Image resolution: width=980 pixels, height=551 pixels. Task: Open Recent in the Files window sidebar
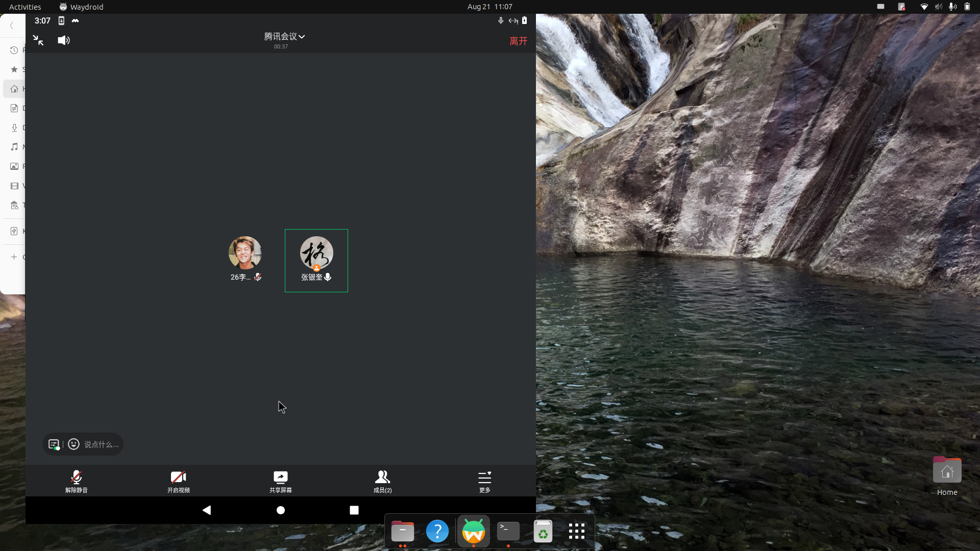tap(14, 50)
